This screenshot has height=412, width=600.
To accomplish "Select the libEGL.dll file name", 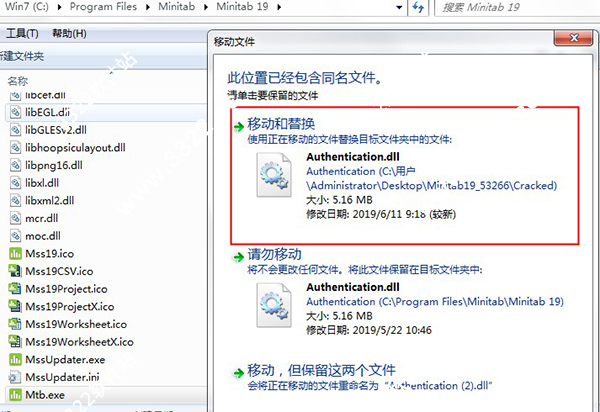I will 47,112.
